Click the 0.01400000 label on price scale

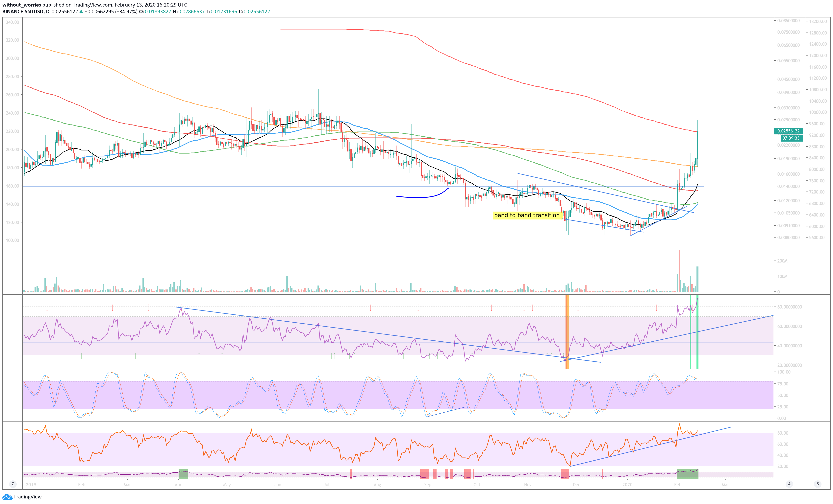point(788,186)
